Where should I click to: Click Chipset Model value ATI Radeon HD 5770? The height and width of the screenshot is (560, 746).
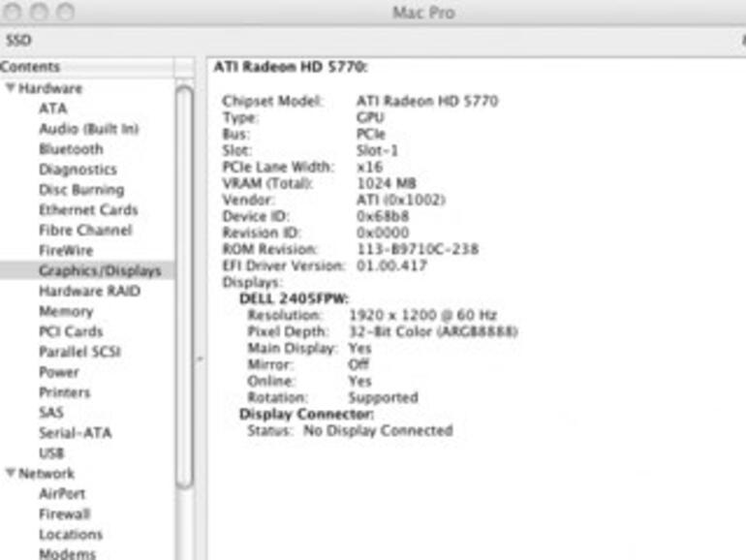click(427, 101)
